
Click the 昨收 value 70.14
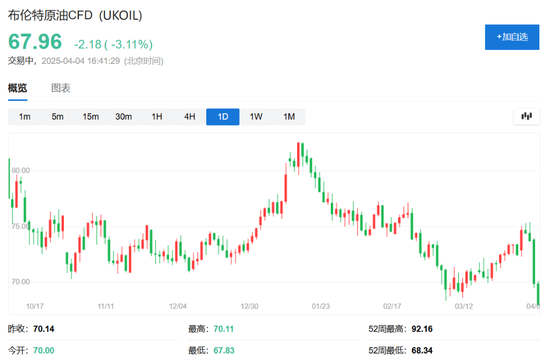[43, 329]
